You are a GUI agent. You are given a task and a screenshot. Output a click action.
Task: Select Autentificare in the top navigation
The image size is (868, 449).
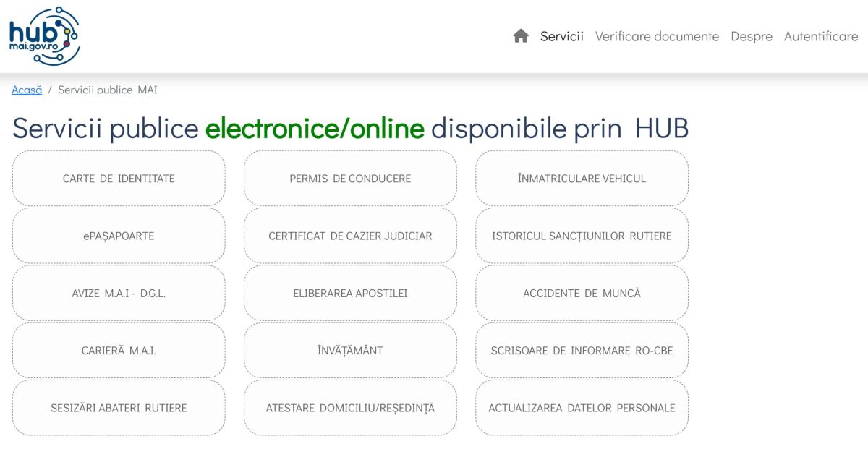[821, 36]
